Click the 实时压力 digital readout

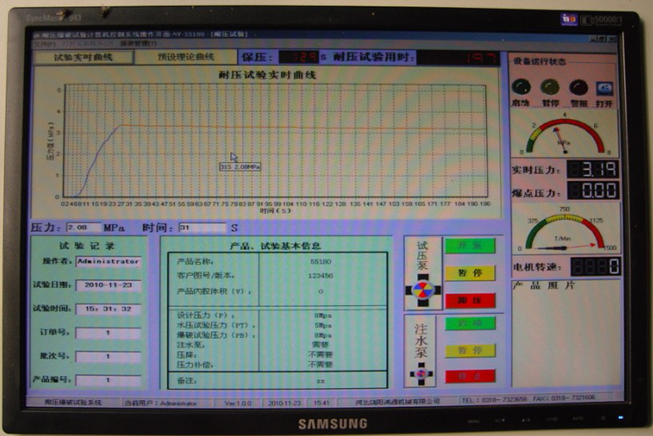pyautogui.click(x=592, y=169)
